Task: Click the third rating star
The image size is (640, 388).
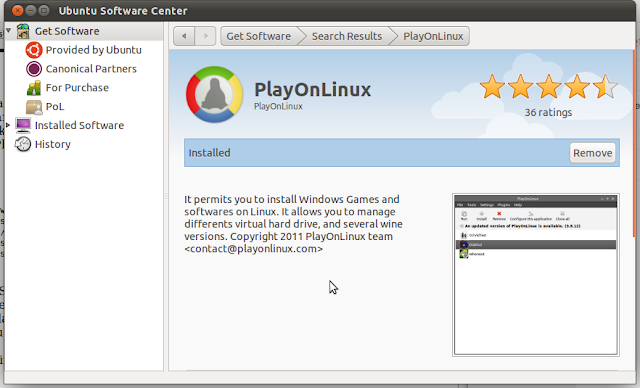Action: point(549,86)
